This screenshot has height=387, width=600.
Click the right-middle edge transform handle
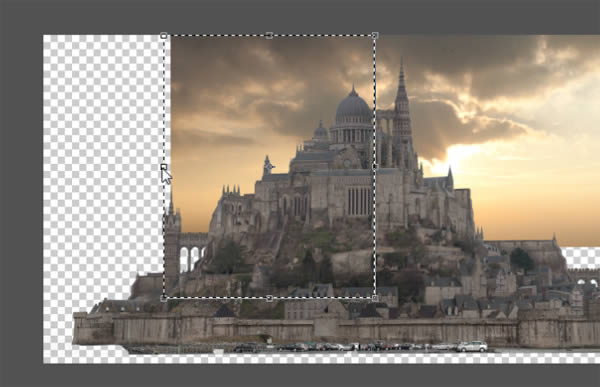pyautogui.click(x=375, y=167)
